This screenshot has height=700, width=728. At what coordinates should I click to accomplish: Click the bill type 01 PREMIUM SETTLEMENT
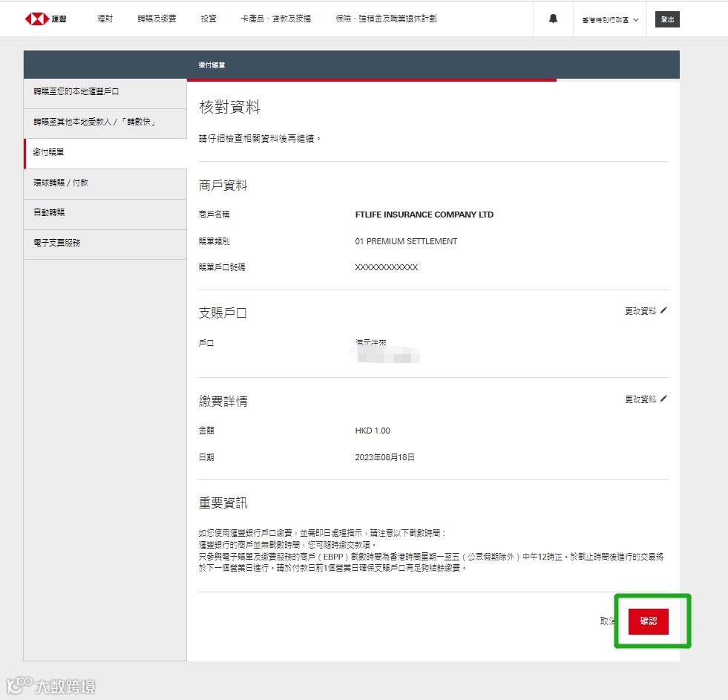pos(406,241)
